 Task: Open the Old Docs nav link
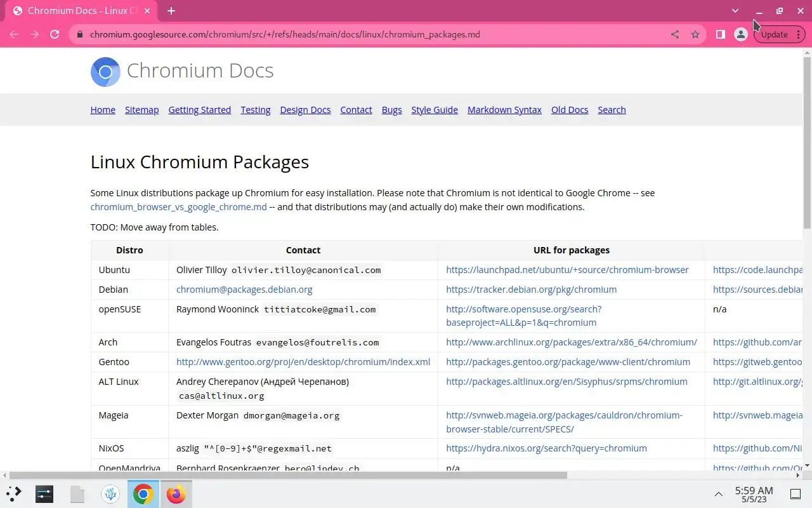(570, 110)
